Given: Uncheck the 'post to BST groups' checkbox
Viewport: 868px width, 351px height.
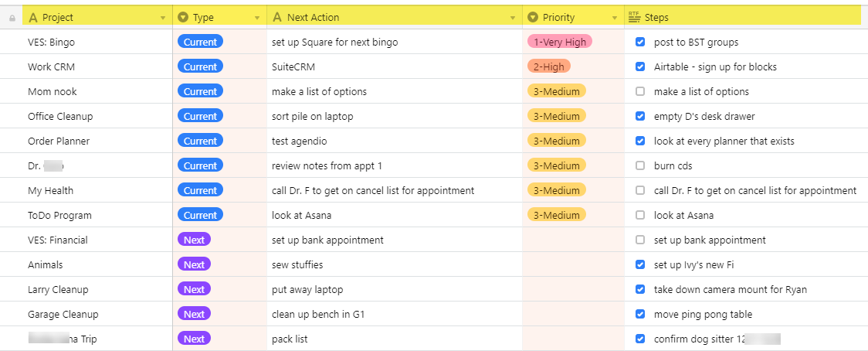Looking at the screenshot, I should [639, 42].
